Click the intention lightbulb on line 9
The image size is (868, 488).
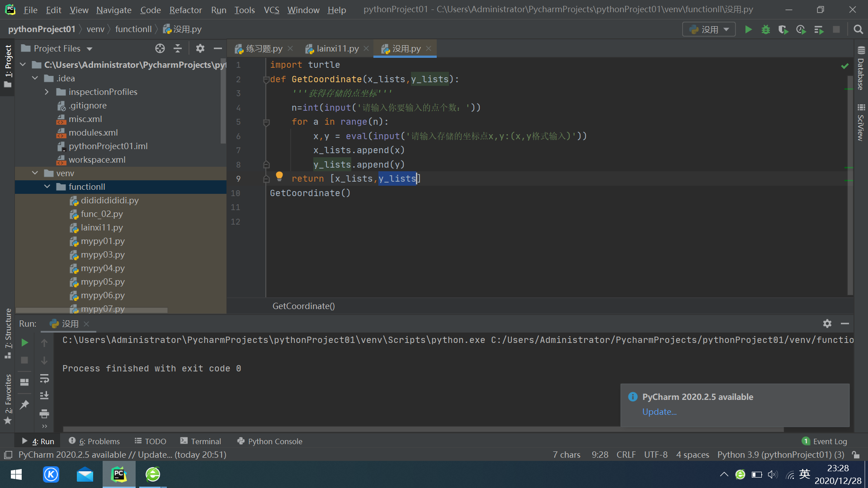click(279, 176)
